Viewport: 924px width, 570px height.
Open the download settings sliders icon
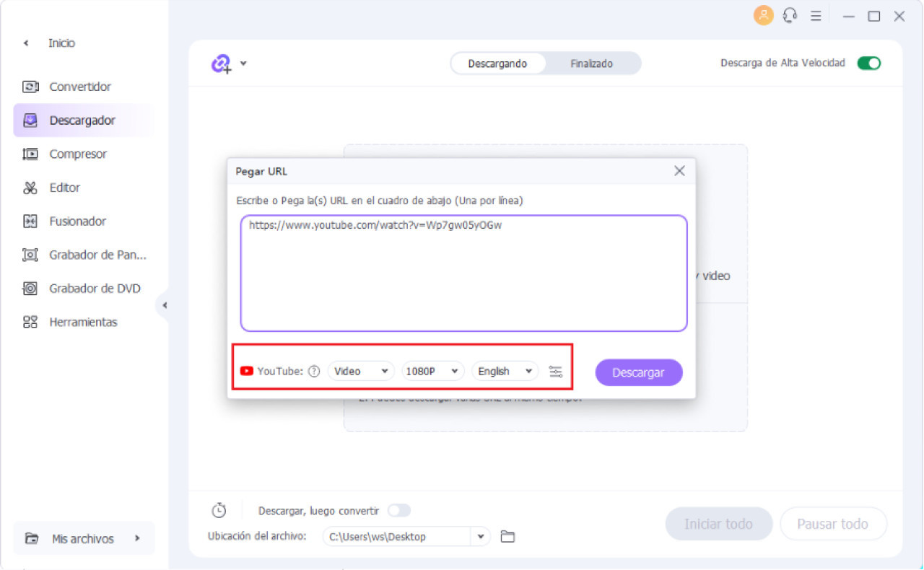[555, 372]
